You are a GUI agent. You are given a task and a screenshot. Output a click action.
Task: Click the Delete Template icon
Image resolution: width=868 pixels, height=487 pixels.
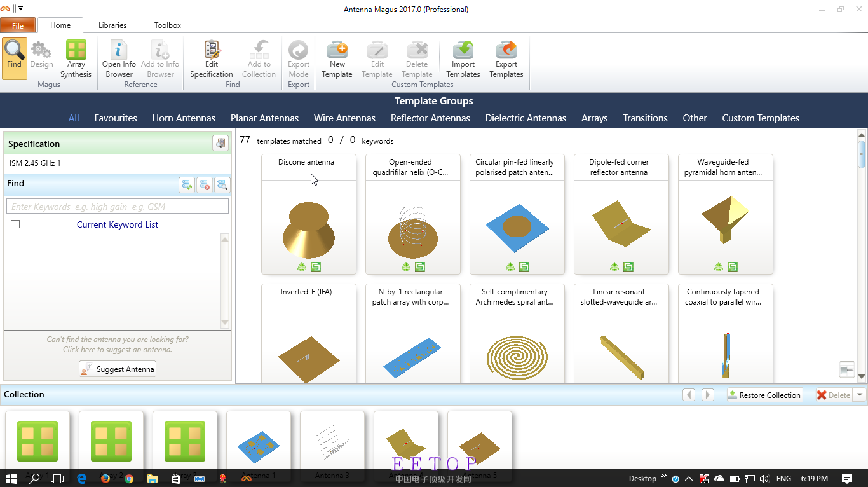point(417,50)
